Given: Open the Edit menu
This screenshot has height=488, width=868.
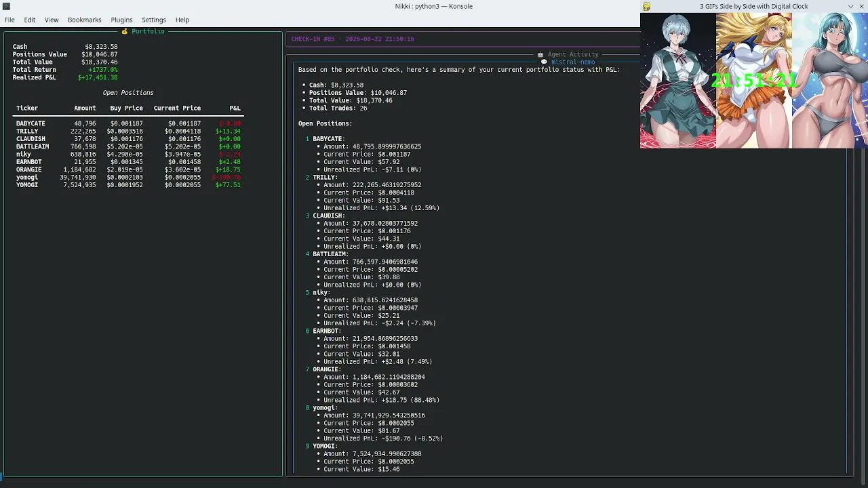Looking at the screenshot, I should pyautogui.click(x=30, y=20).
